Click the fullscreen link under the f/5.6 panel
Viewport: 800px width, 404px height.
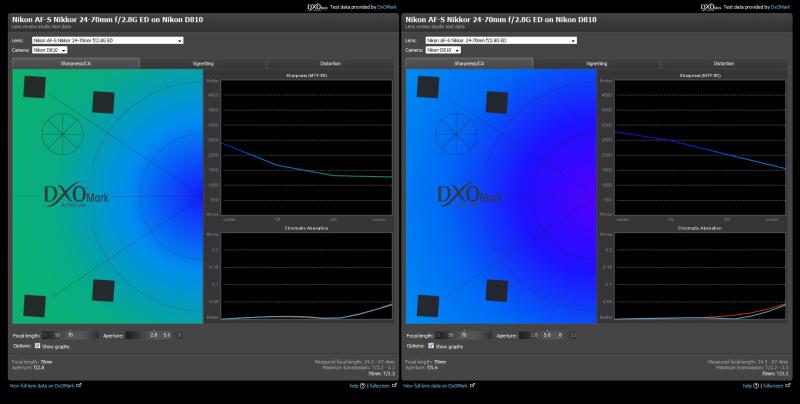click(x=773, y=386)
